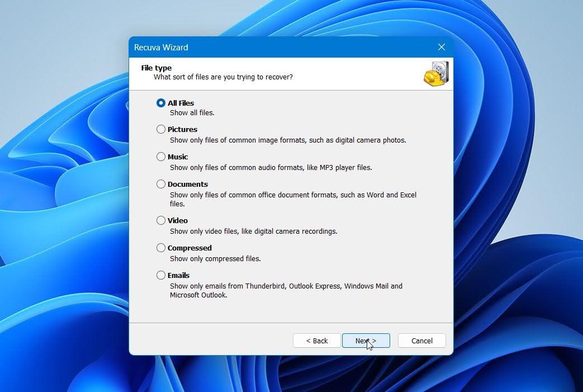583x392 pixels.
Task: Select the All Files radio button
Action: point(160,103)
